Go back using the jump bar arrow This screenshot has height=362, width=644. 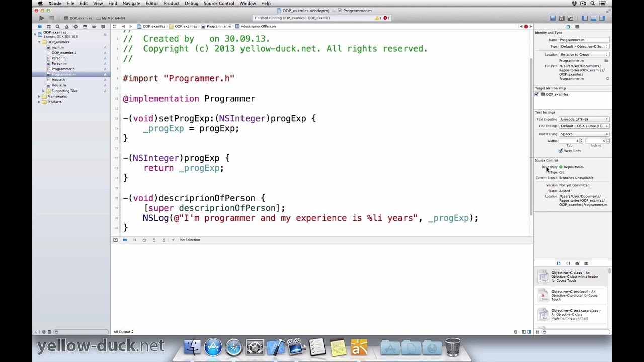(123, 26)
